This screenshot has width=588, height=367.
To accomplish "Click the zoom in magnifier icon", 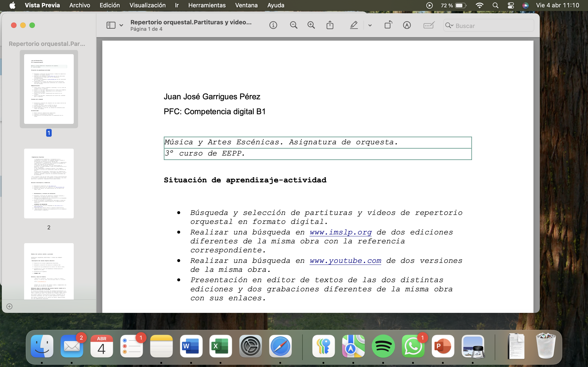I will [x=311, y=25].
